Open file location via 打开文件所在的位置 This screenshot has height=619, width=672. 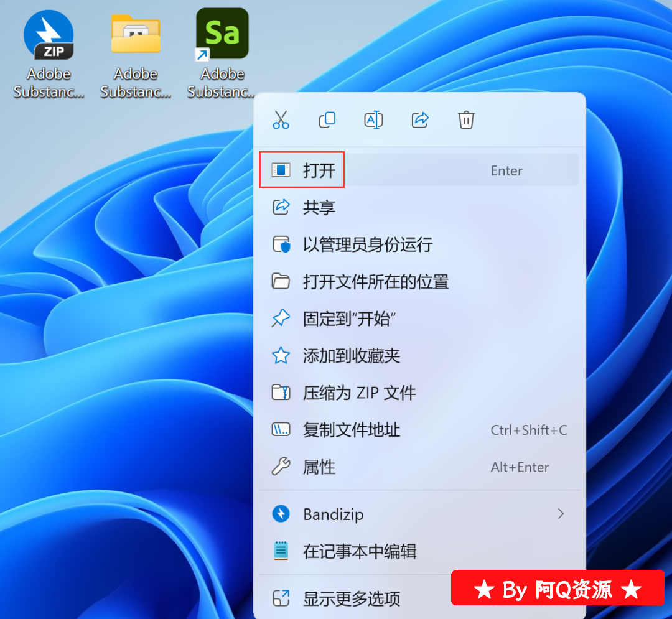coord(375,282)
